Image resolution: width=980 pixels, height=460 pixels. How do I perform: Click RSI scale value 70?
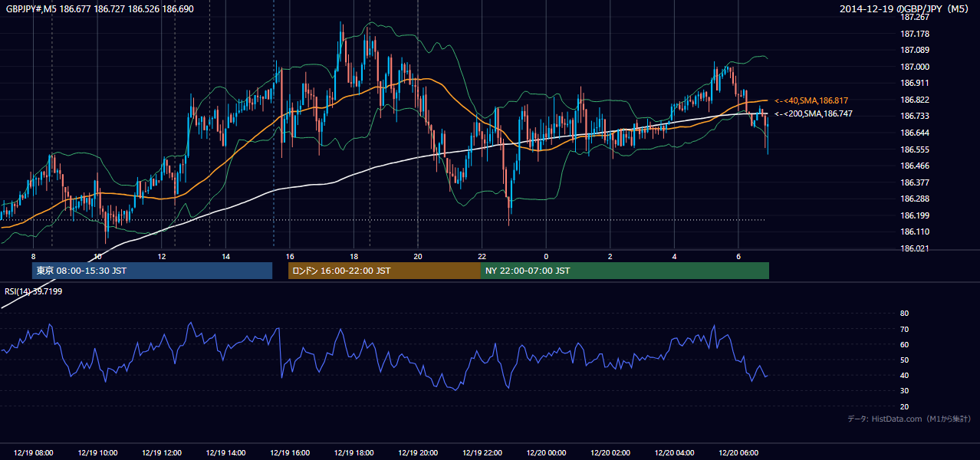coord(904,329)
